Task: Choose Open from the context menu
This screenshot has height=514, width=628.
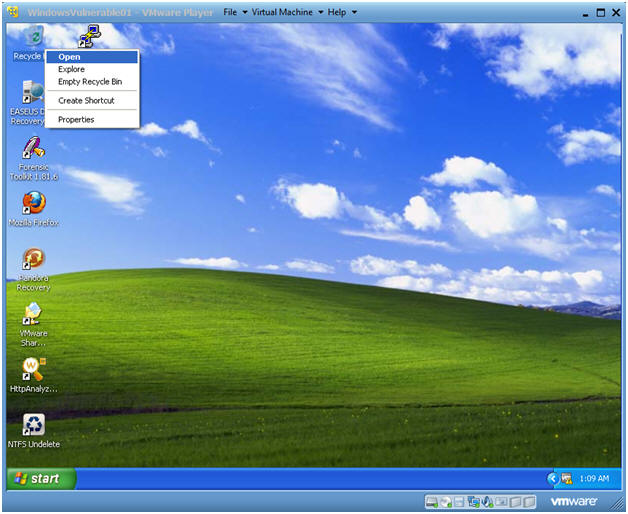Action: pos(92,57)
